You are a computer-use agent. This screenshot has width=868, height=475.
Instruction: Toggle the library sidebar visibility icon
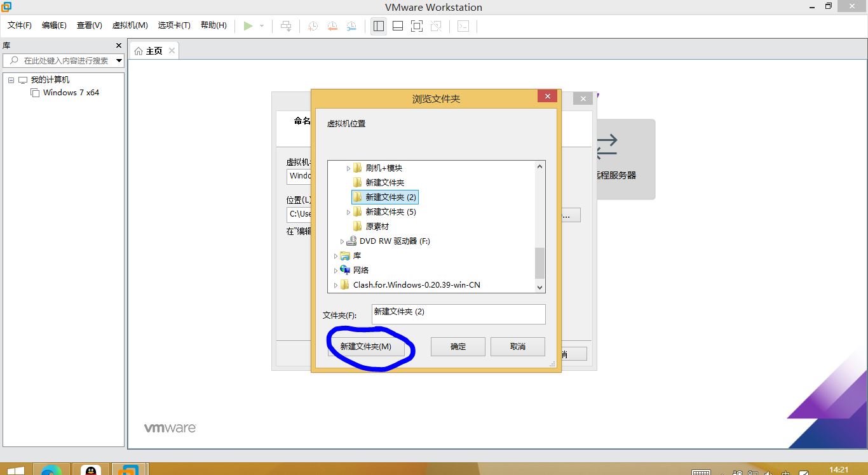pyautogui.click(x=379, y=26)
